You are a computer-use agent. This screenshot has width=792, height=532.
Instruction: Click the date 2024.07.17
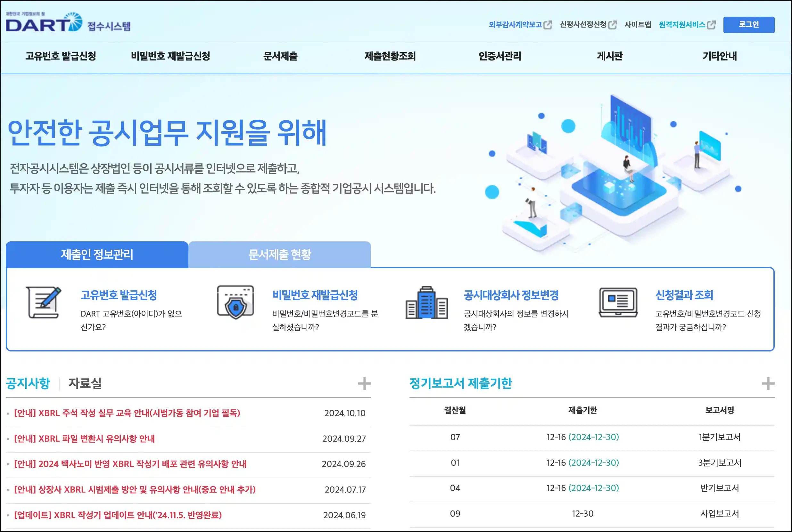tap(345, 490)
